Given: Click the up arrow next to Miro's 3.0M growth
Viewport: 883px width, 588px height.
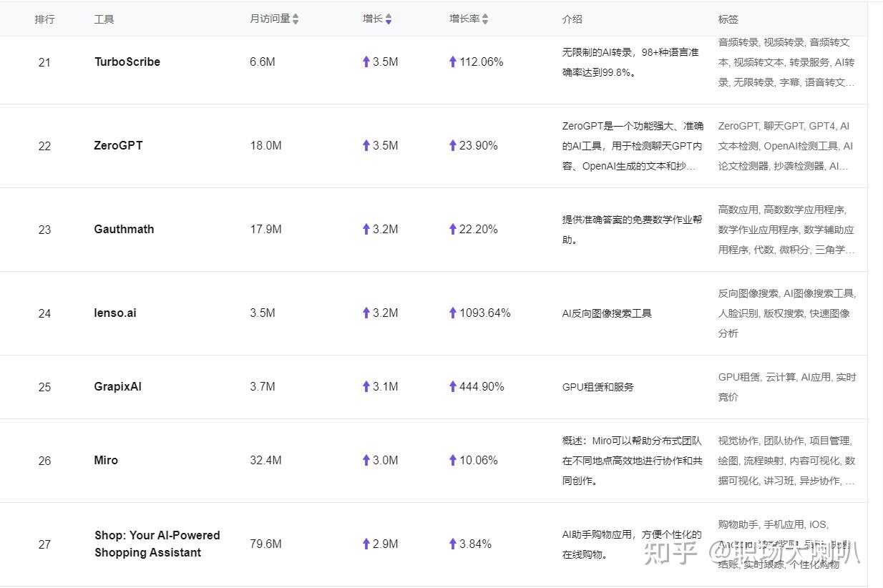Looking at the screenshot, I should (x=366, y=460).
